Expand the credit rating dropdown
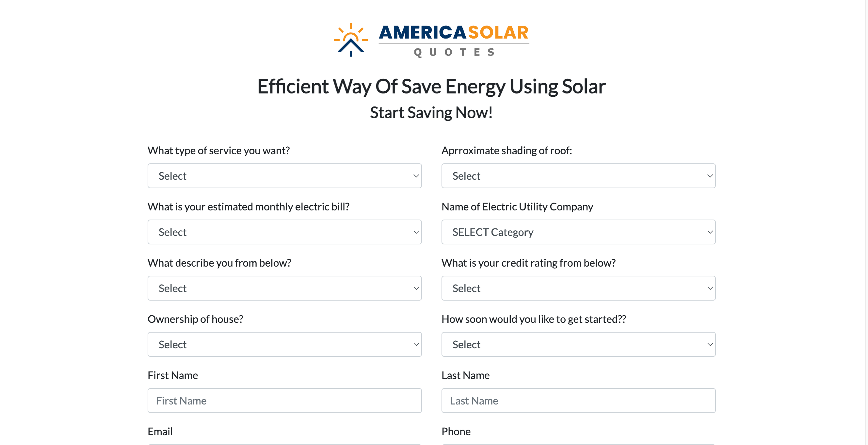This screenshot has width=868, height=445. [x=578, y=288]
